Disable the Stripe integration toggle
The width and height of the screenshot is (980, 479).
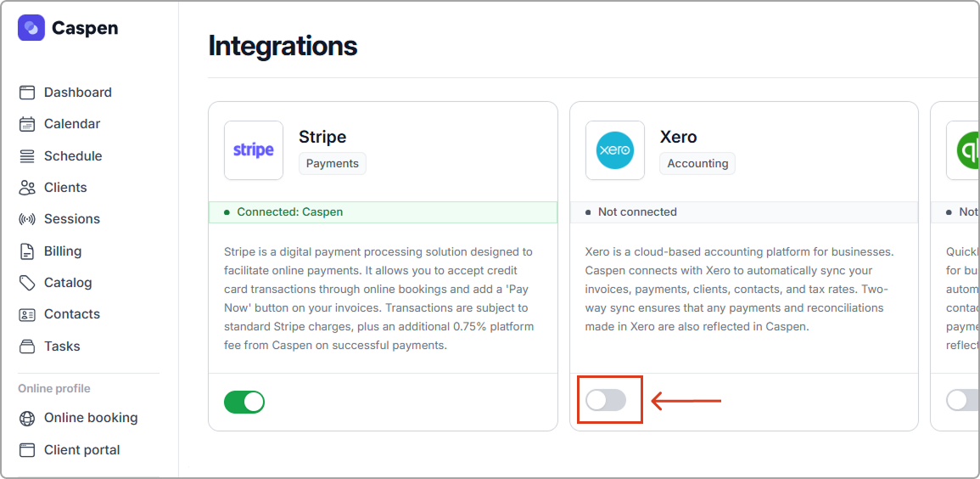click(244, 402)
